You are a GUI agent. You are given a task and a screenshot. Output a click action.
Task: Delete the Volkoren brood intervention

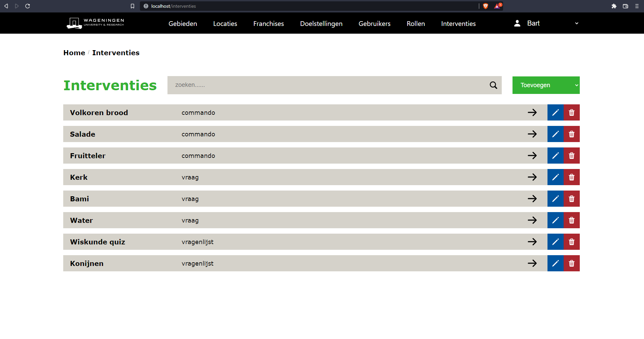pos(572,112)
